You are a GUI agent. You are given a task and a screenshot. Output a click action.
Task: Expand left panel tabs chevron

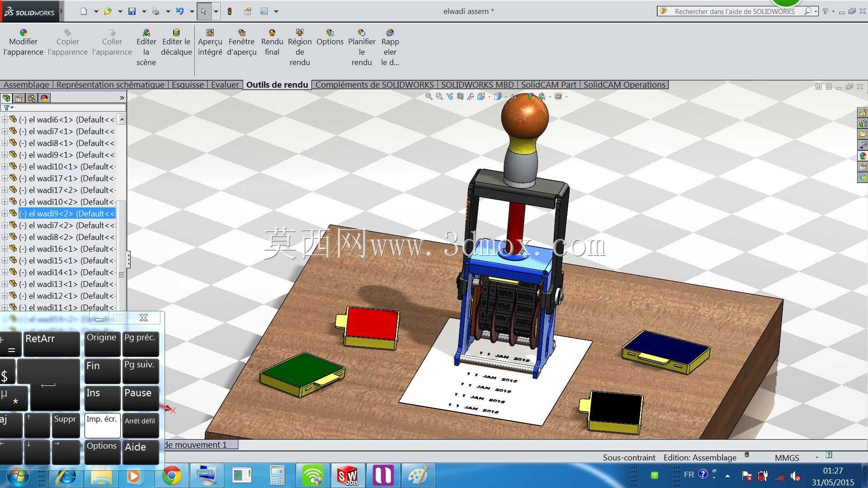tap(122, 98)
